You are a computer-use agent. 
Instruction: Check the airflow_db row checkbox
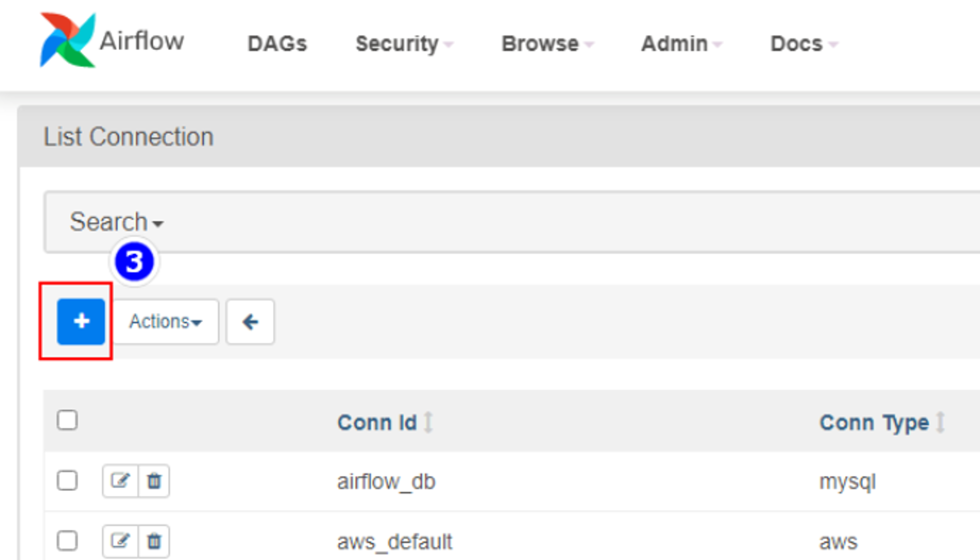[x=67, y=481]
